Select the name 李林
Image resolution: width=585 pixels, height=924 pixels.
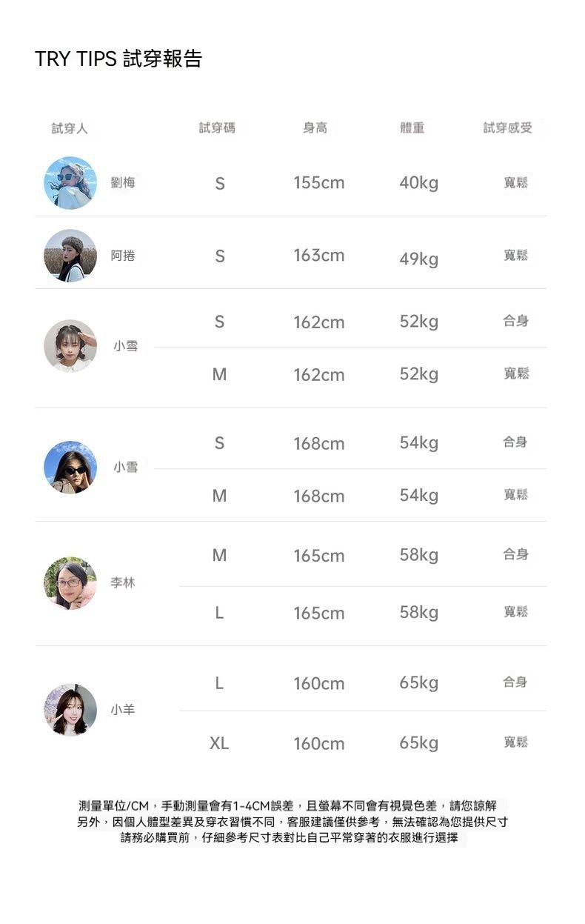coord(123,583)
